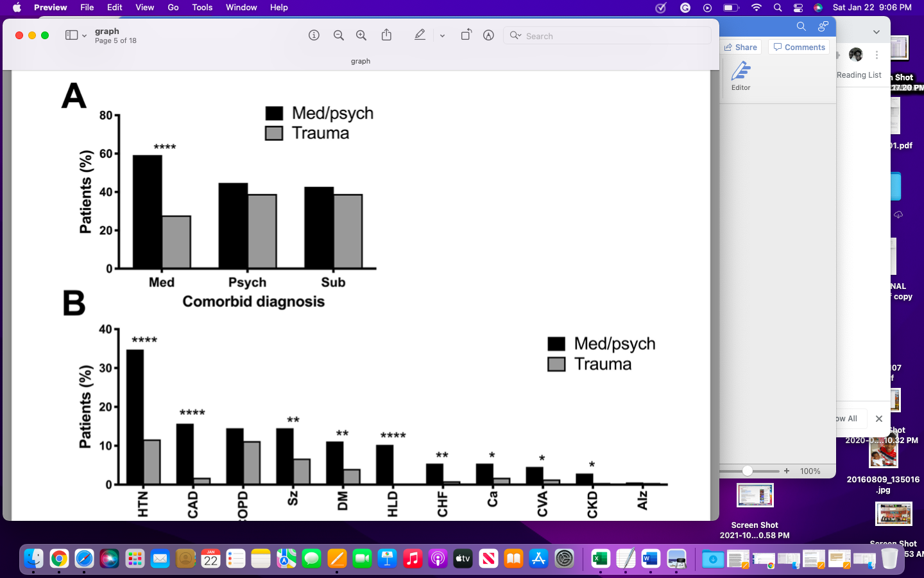Launch Google Chrome from the Dock
The height and width of the screenshot is (578, 924).
click(x=59, y=559)
